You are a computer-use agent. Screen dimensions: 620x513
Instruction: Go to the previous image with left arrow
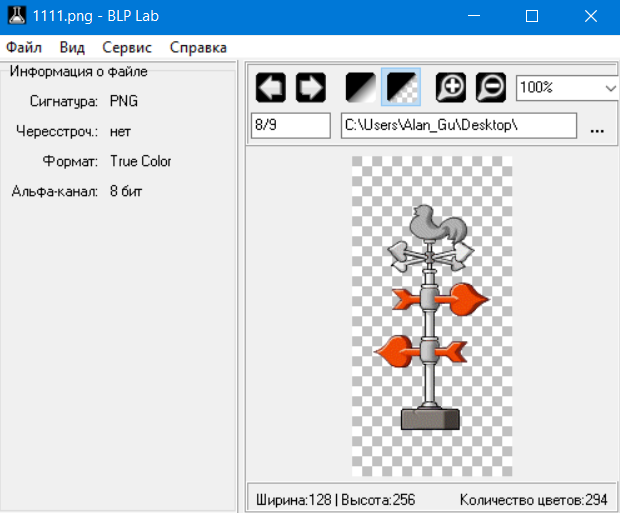[x=270, y=87]
